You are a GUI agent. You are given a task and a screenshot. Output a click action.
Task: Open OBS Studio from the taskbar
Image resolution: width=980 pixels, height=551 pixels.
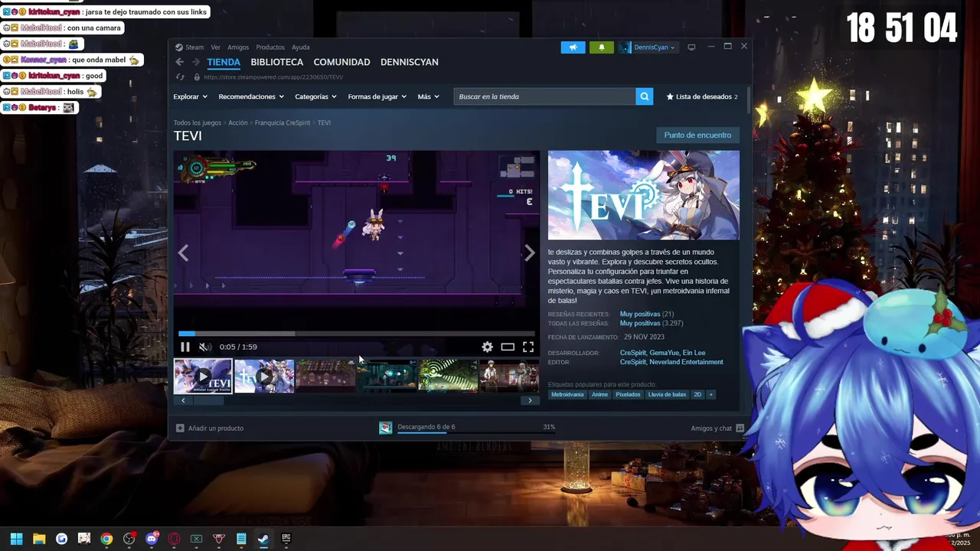click(x=129, y=539)
